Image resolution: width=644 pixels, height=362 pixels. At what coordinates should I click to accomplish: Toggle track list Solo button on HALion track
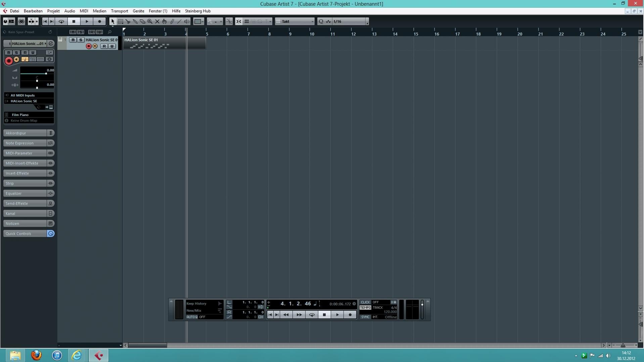[81, 40]
